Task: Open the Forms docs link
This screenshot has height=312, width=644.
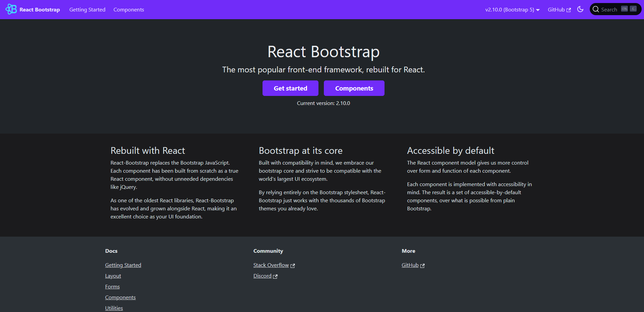Action: tap(112, 287)
